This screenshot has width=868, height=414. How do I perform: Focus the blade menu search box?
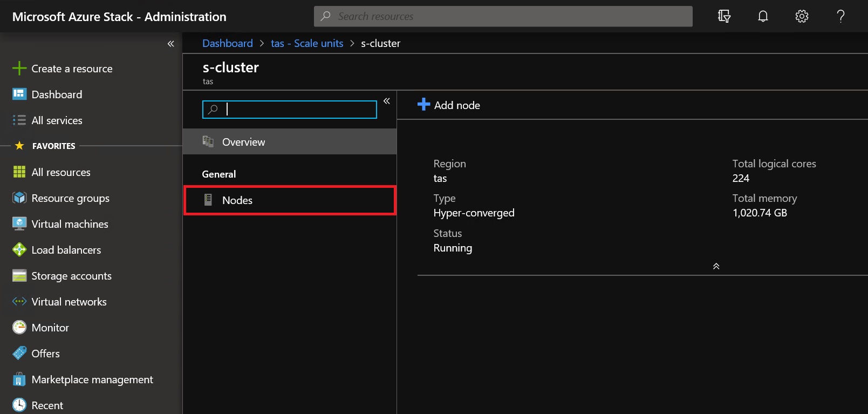pyautogui.click(x=290, y=110)
